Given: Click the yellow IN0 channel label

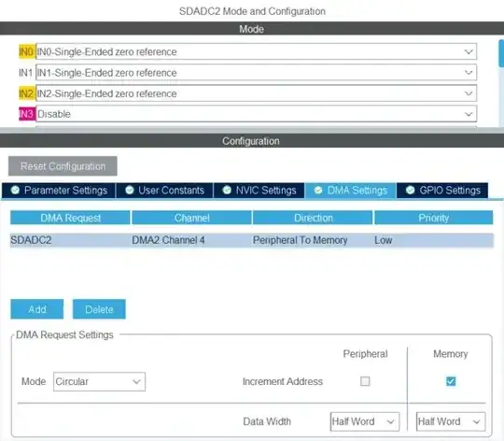Looking at the screenshot, I should [27, 51].
